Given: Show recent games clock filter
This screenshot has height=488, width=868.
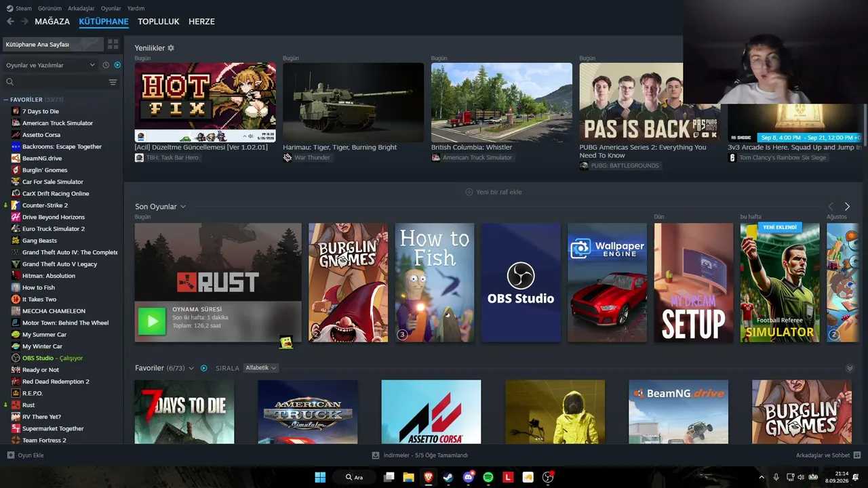Looking at the screenshot, I should point(106,65).
